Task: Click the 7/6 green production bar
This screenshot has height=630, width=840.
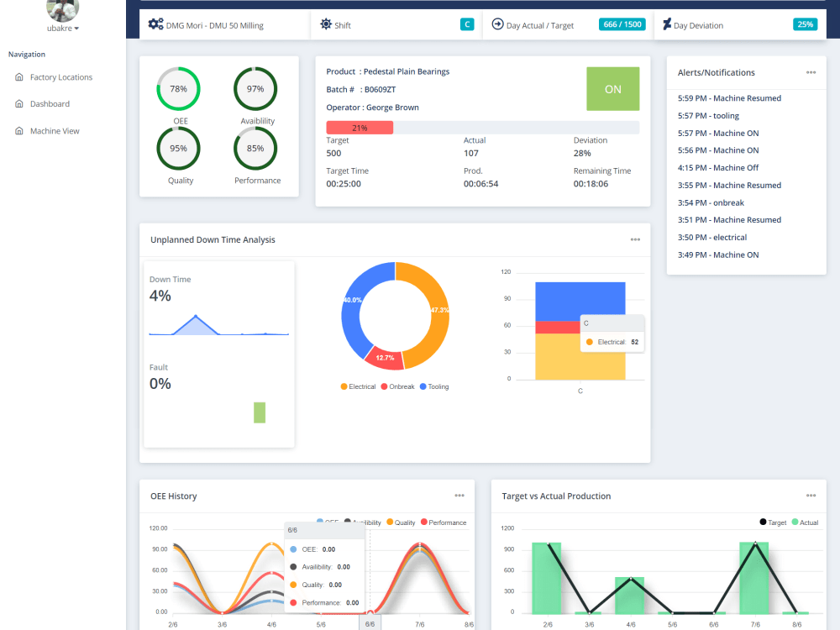Action: [x=753, y=578]
